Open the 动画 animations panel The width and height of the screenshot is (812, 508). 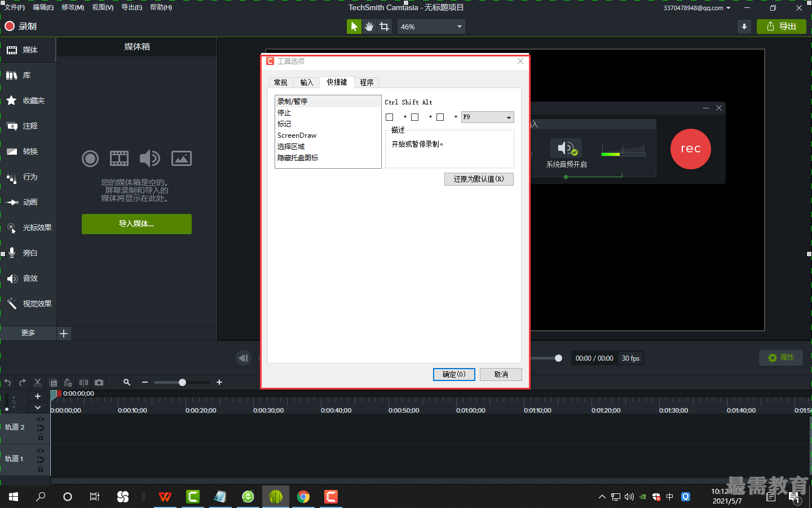[x=28, y=202]
